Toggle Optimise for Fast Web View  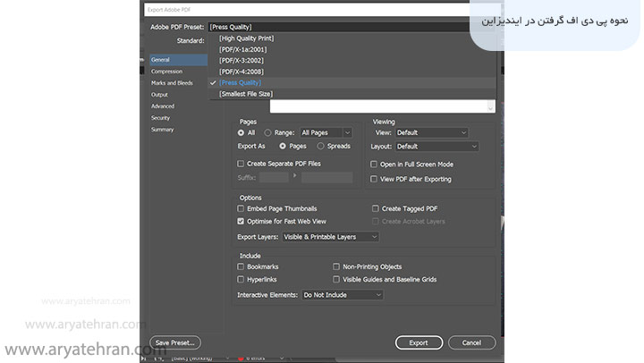[x=241, y=221]
